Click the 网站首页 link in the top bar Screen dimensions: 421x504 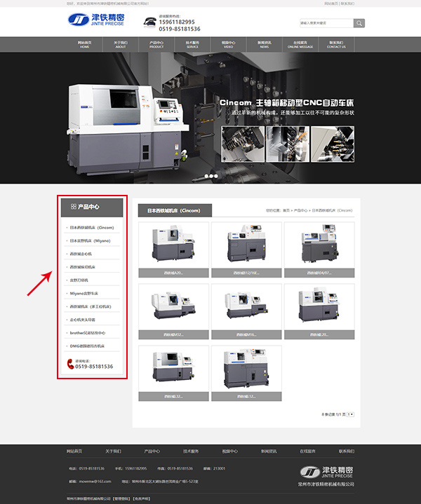331,4
